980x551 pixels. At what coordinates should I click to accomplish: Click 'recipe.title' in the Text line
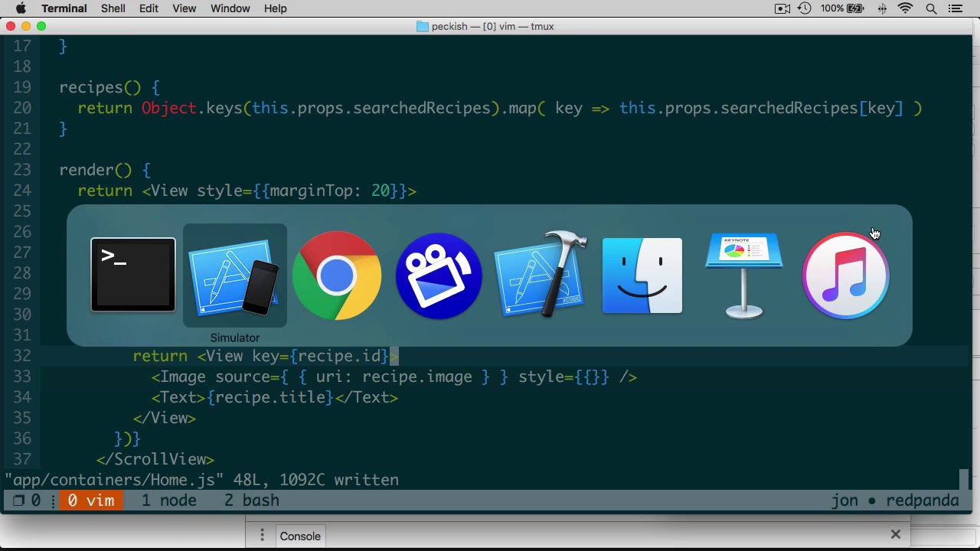[x=270, y=397]
